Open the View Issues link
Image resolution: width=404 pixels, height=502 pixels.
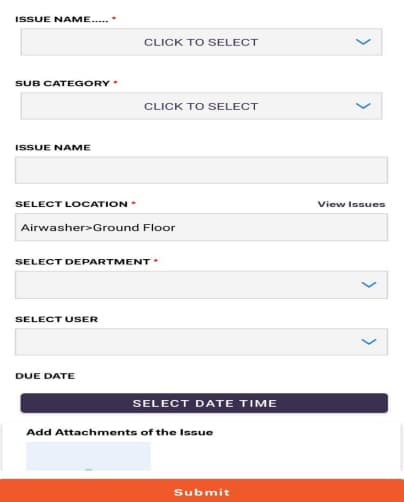click(x=351, y=204)
